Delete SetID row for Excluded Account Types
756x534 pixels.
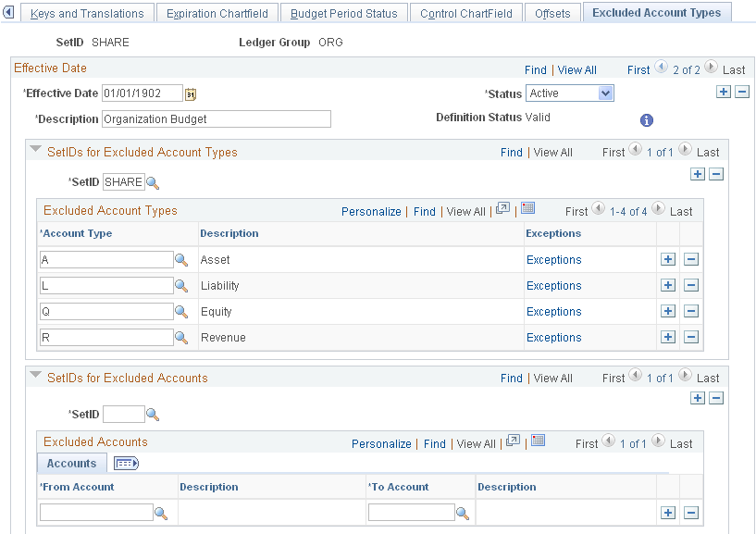coord(716,174)
